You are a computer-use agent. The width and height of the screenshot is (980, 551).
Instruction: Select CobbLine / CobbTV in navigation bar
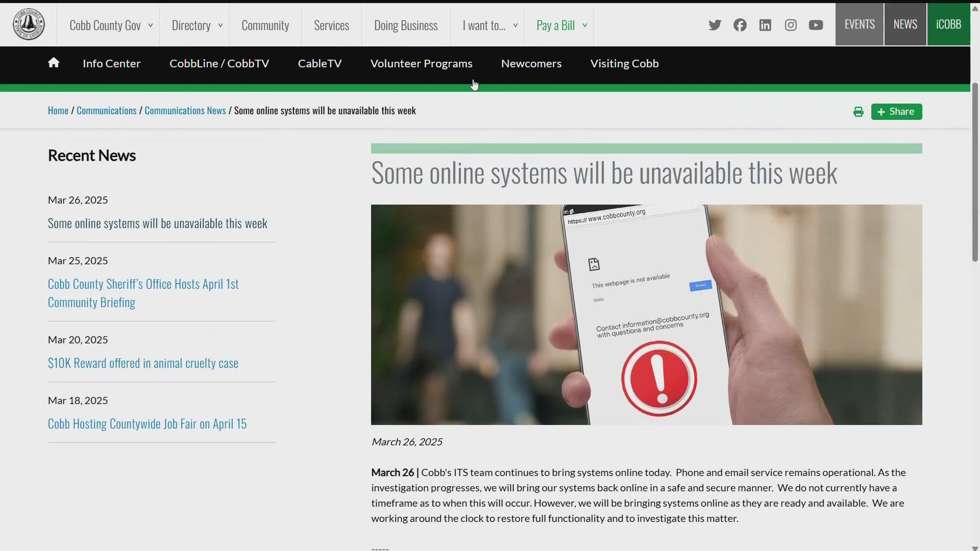coord(219,64)
